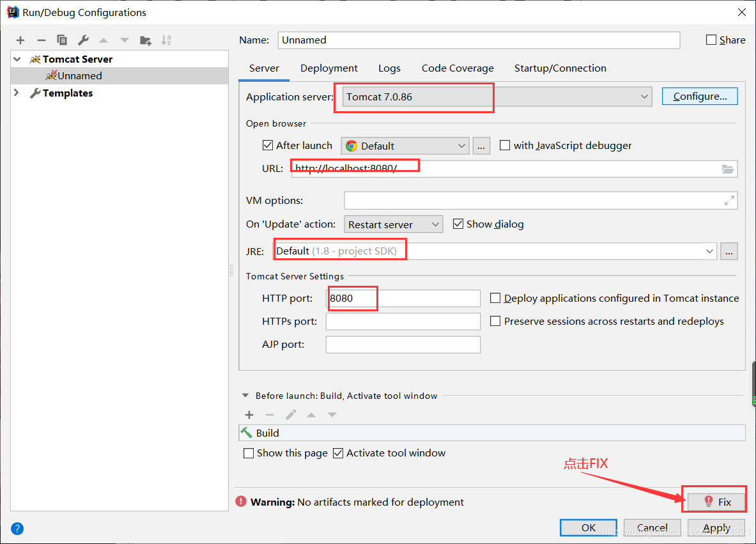This screenshot has height=544, width=756.
Task: Click the Fix button
Action: coord(716,502)
